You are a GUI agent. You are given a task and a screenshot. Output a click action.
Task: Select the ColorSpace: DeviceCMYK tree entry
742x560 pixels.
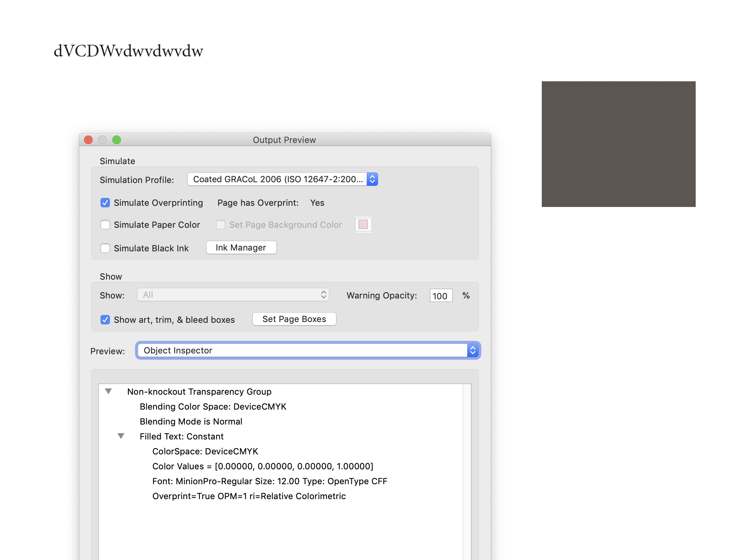click(205, 451)
